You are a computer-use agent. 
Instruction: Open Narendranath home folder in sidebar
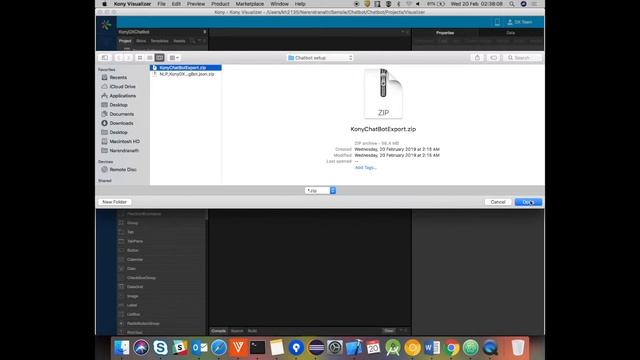pos(124,150)
